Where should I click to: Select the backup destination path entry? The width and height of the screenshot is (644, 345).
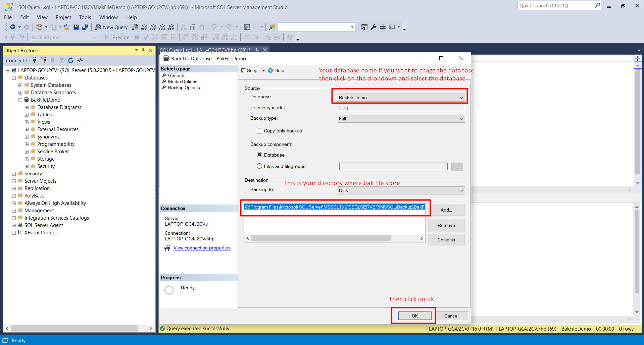pos(335,207)
